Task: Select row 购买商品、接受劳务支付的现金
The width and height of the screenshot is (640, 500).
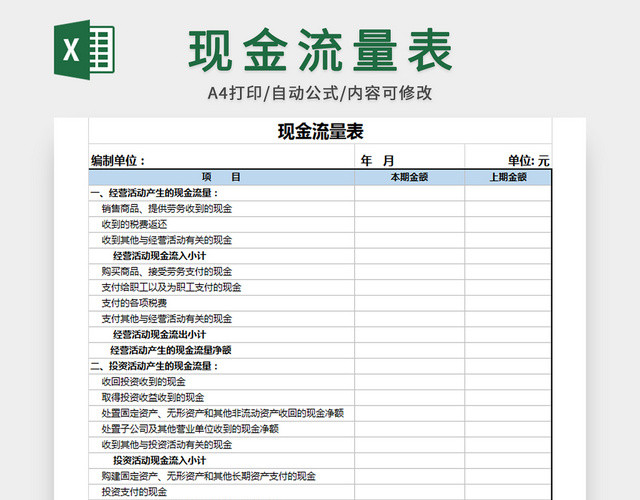Action: tap(320, 271)
